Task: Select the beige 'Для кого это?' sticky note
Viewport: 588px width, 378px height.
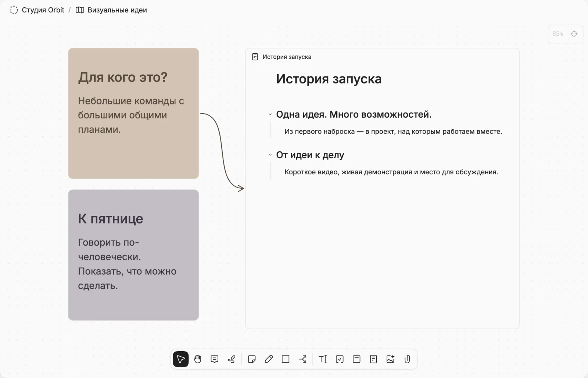Action: click(x=133, y=113)
